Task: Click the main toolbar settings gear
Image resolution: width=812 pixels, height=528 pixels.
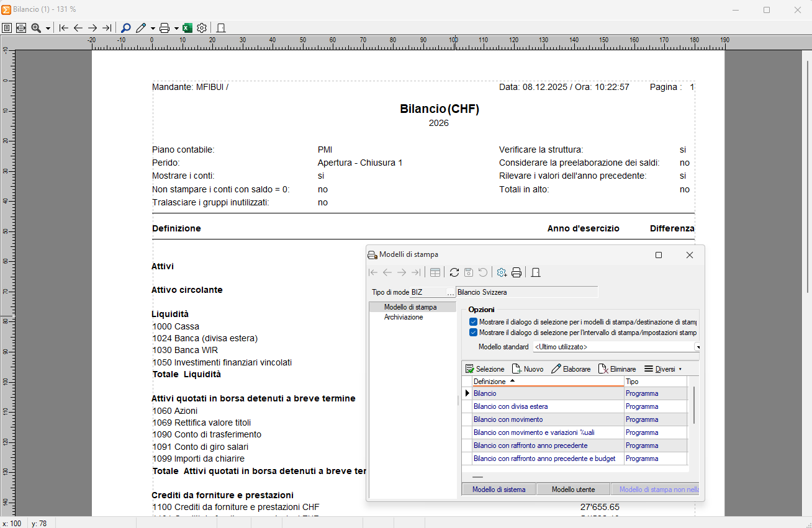Action: [x=202, y=28]
